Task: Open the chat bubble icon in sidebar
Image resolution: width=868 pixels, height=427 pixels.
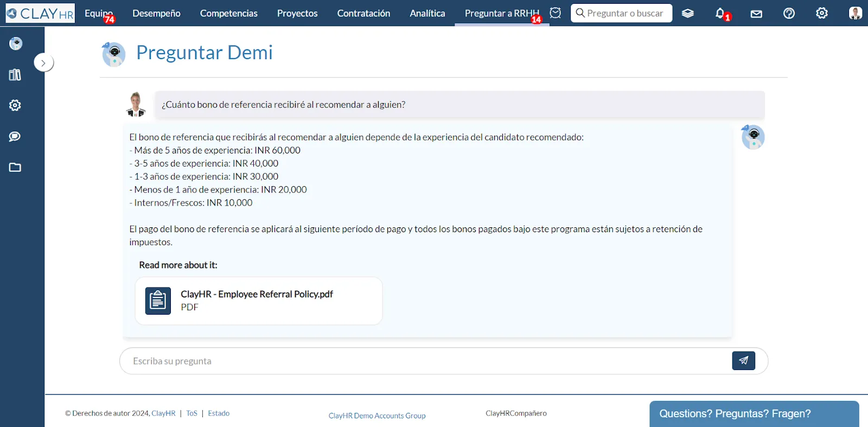Action: tap(15, 136)
